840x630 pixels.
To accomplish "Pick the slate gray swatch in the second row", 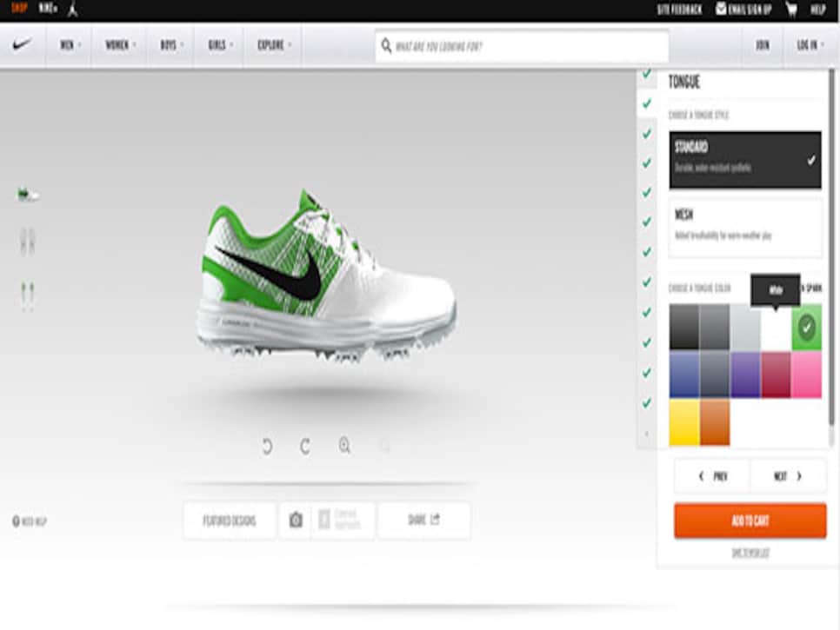I will coord(715,375).
